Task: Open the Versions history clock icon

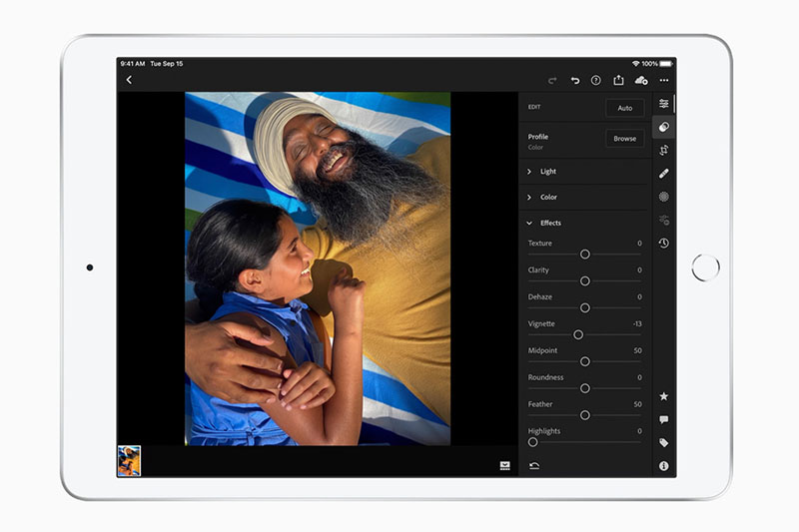Action: [x=664, y=243]
